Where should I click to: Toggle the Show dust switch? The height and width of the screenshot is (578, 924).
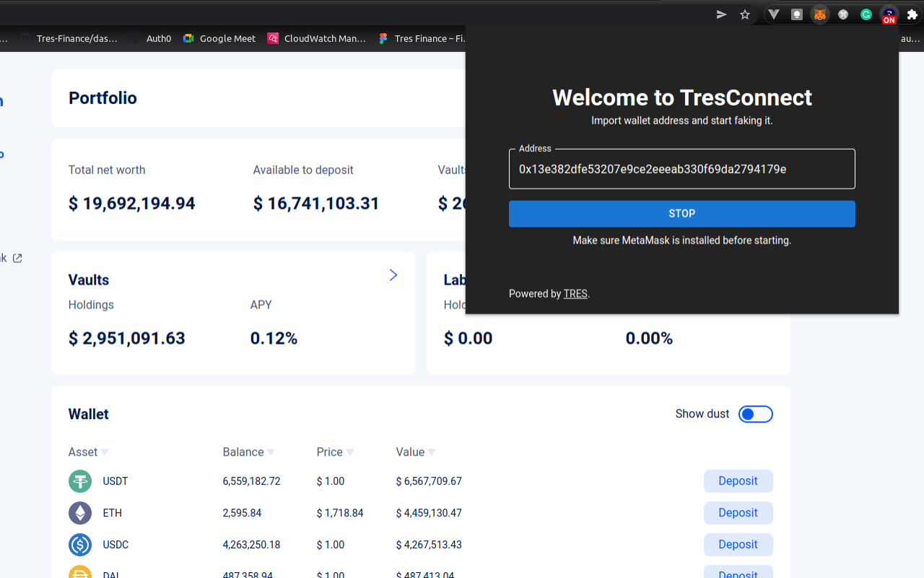[756, 414]
